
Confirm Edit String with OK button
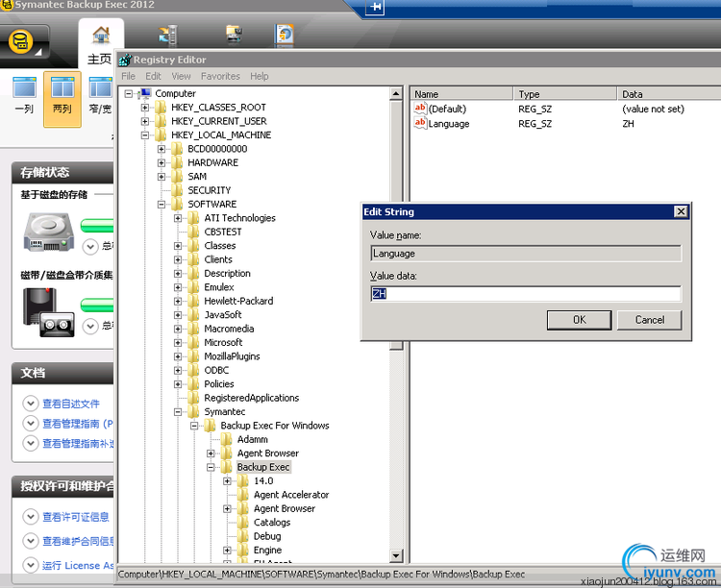580,320
